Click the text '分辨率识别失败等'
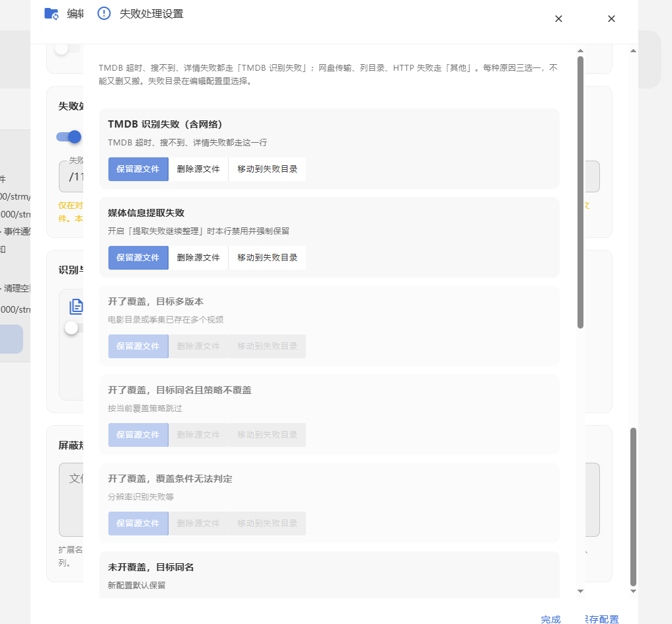The width and height of the screenshot is (672, 624). [141, 497]
